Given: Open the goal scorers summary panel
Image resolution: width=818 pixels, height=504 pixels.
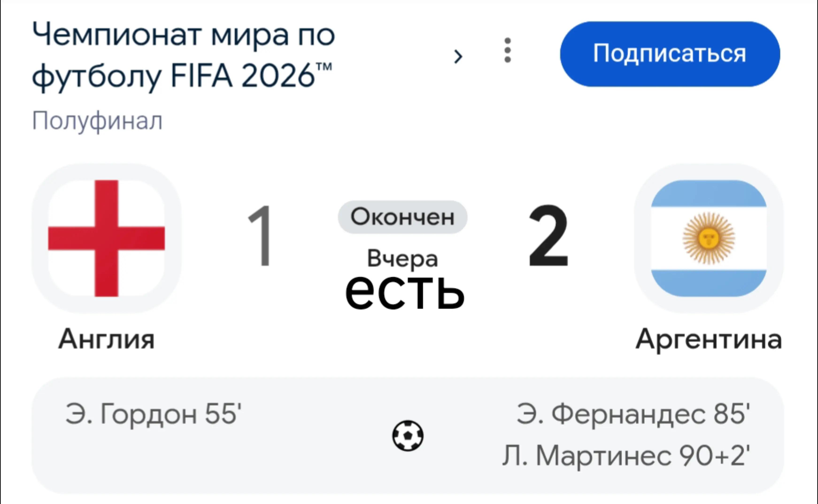Looking at the screenshot, I should click(408, 436).
